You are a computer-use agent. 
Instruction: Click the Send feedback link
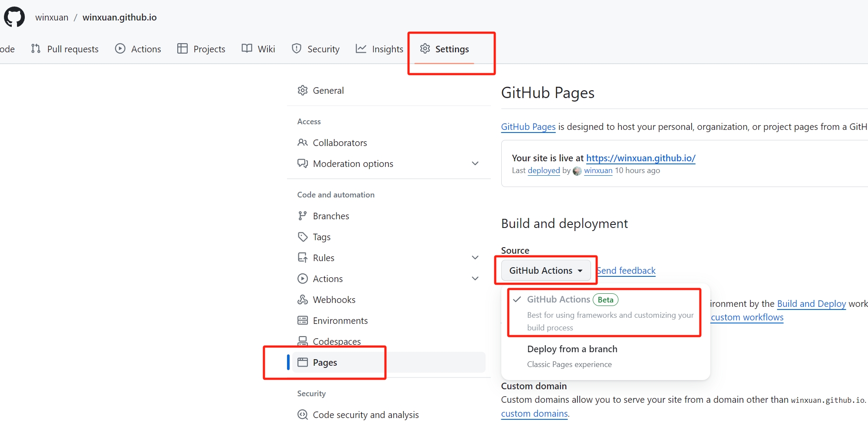(626, 270)
